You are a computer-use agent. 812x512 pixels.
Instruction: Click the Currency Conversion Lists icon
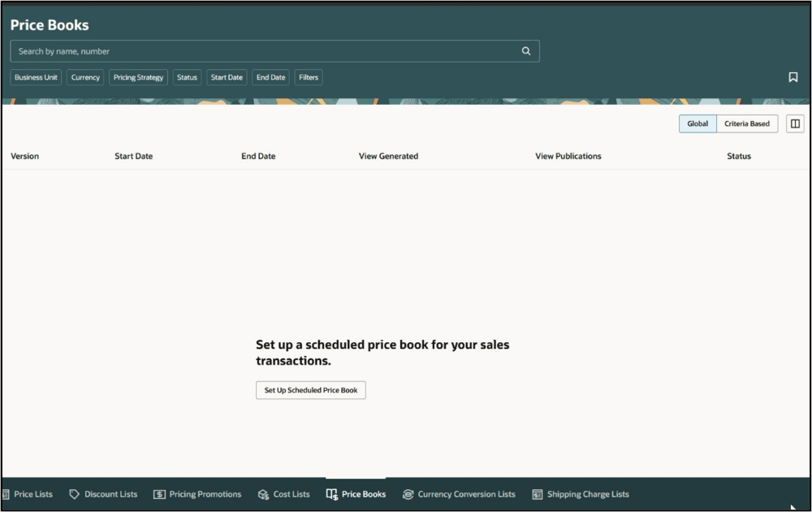(x=408, y=494)
